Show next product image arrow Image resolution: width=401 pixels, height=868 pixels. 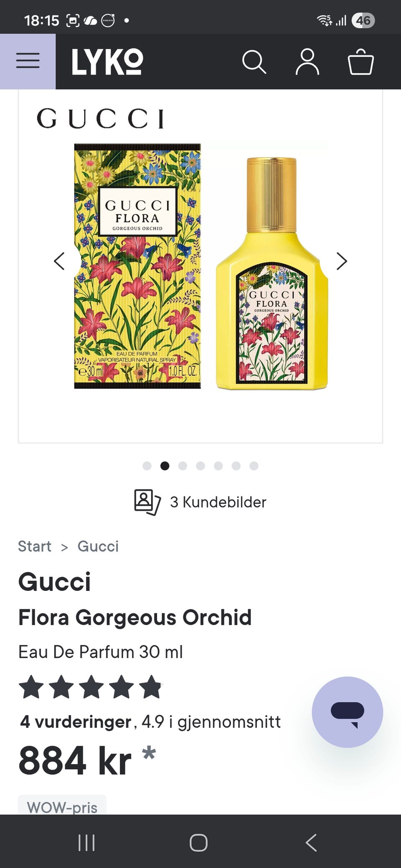pos(342,261)
